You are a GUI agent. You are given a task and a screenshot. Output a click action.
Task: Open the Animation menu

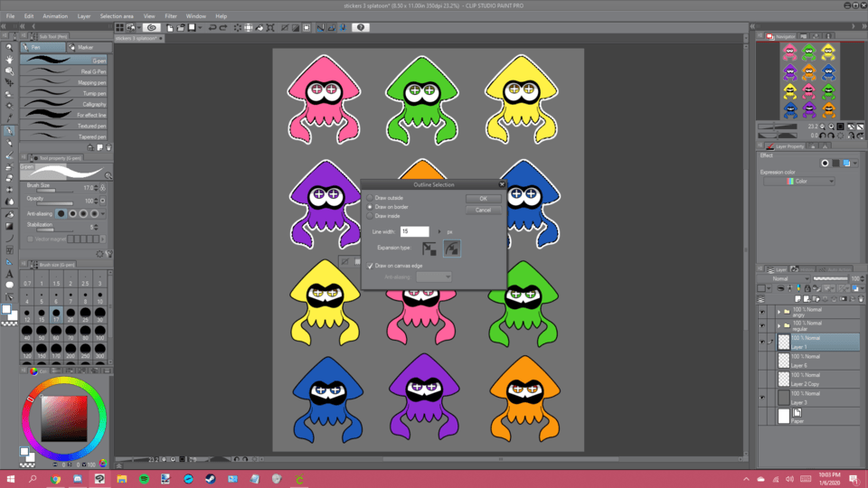(x=55, y=16)
